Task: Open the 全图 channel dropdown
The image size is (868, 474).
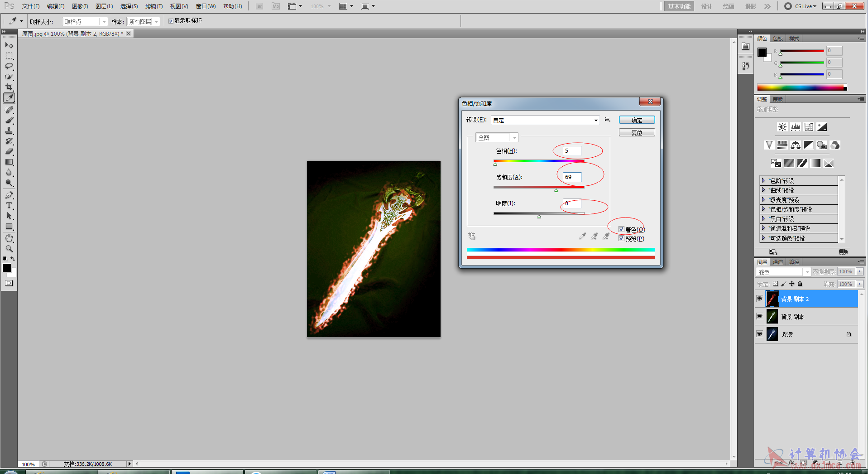Action: click(x=496, y=137)
